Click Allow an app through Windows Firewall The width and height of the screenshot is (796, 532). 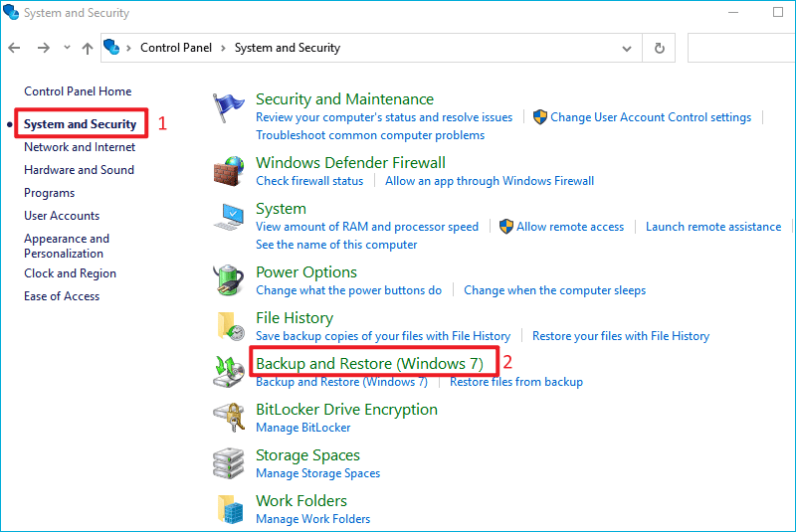[490, 181]
